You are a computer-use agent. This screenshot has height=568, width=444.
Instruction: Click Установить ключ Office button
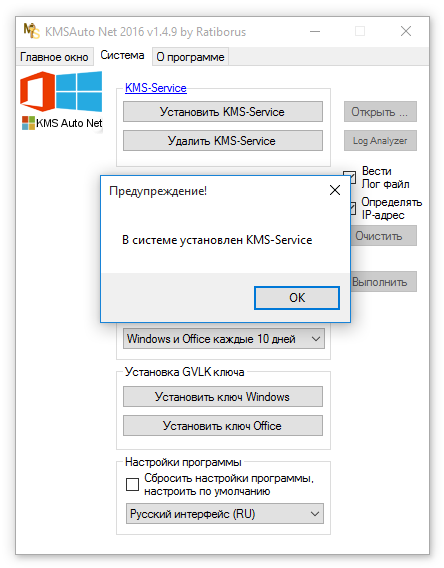tap(223, 426)
